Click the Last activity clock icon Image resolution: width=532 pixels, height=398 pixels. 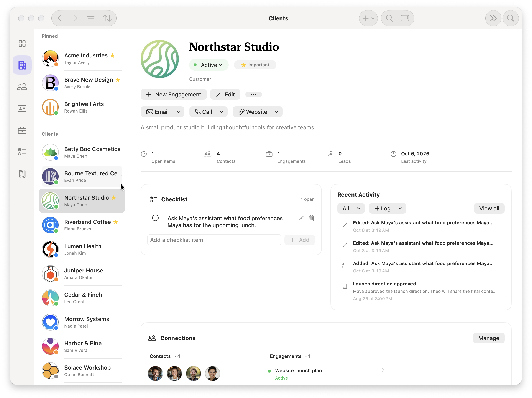click(x=394, y=154)
